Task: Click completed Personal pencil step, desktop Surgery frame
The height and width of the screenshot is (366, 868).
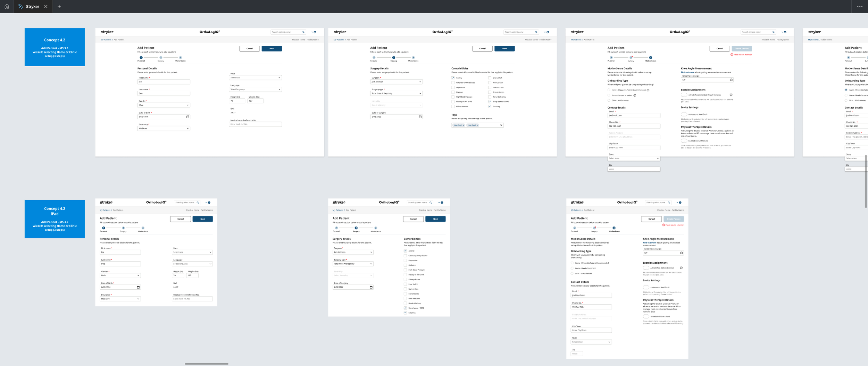Action: tap(374, 58)
